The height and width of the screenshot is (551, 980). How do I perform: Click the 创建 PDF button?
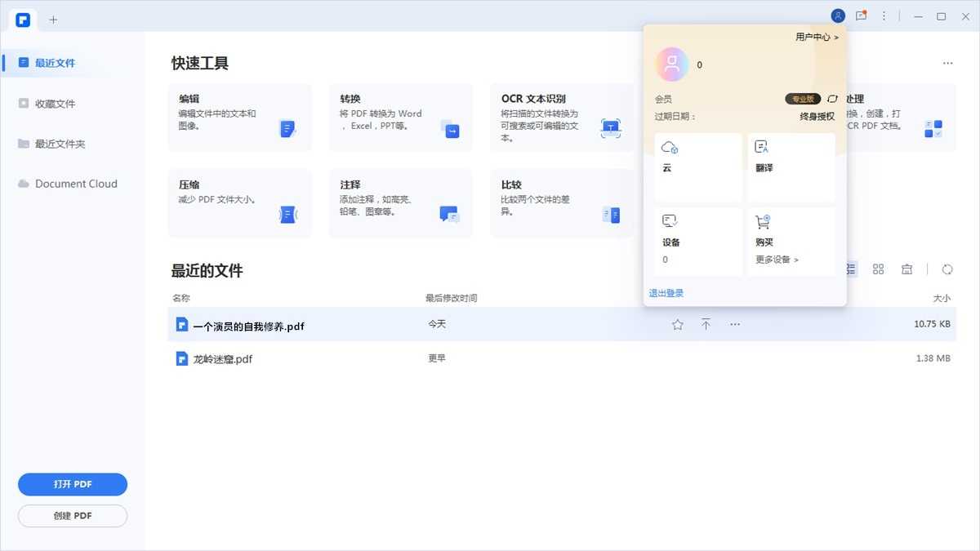tap(73, 516)
